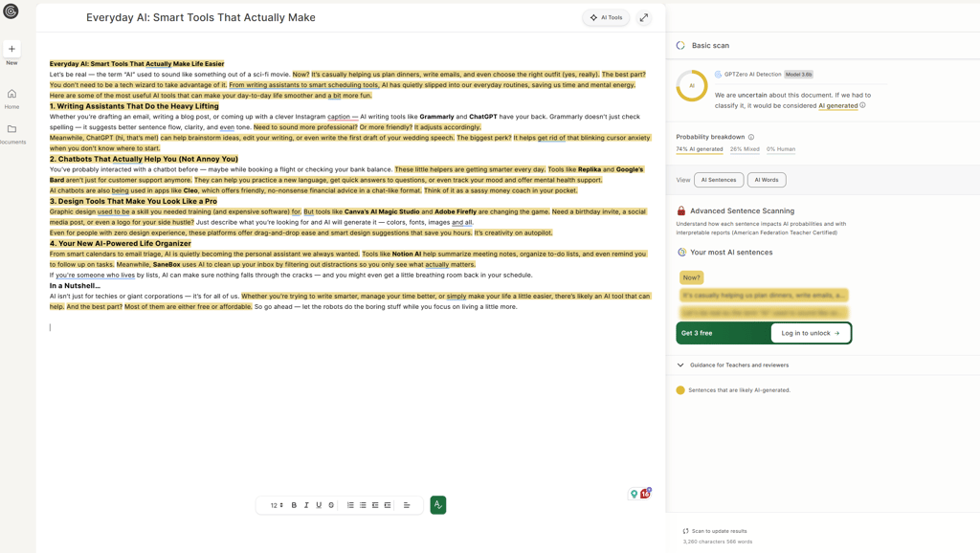
Task: Select the 74% AI generated breakdown tab
Action: [x=700, y=149]
